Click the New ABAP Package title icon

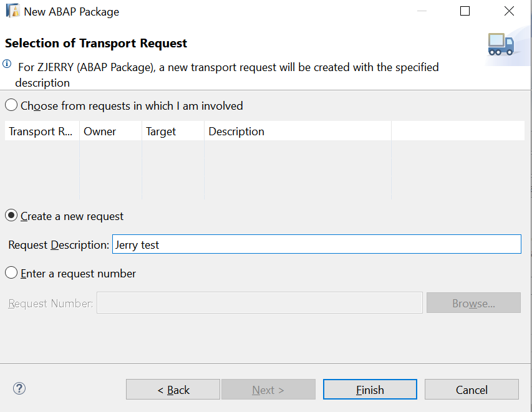12,11
